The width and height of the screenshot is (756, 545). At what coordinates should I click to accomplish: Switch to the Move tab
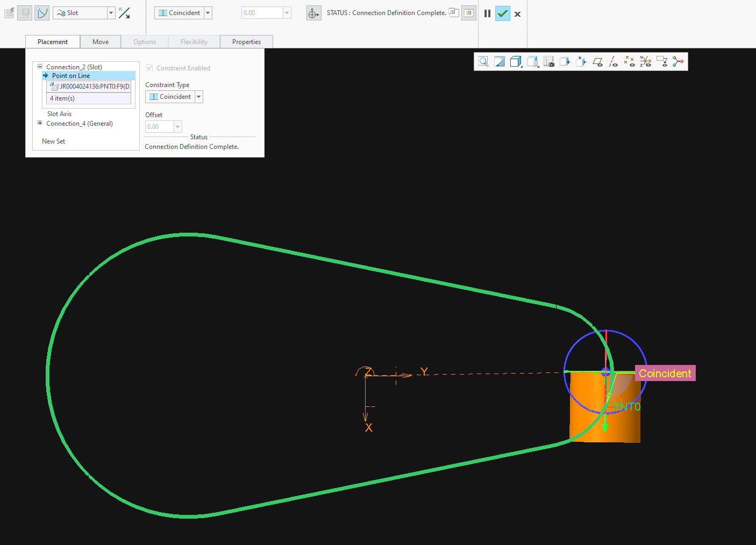click(101, 41)
